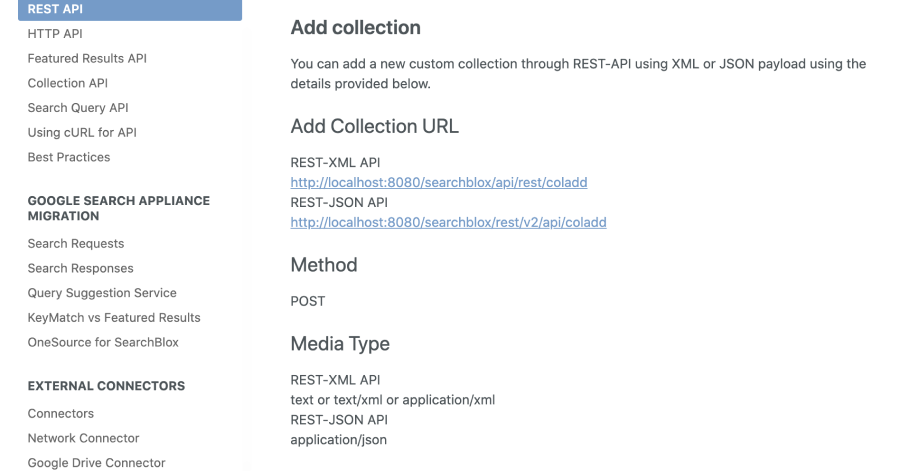Image resolution: width=900 pixels, height=471 pixels.
Task: Go to Query Suggestion Service page
Action: point(102,293)
